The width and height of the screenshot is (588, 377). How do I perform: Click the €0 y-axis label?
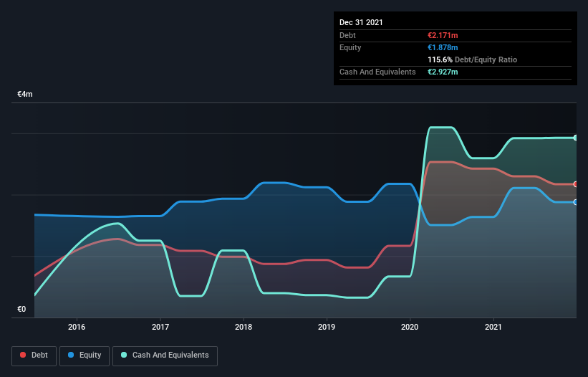click(x=21, y=309)
